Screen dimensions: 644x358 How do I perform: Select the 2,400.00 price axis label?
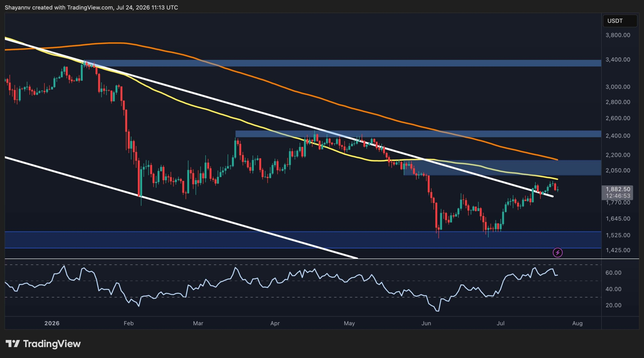tap(618, 136)
